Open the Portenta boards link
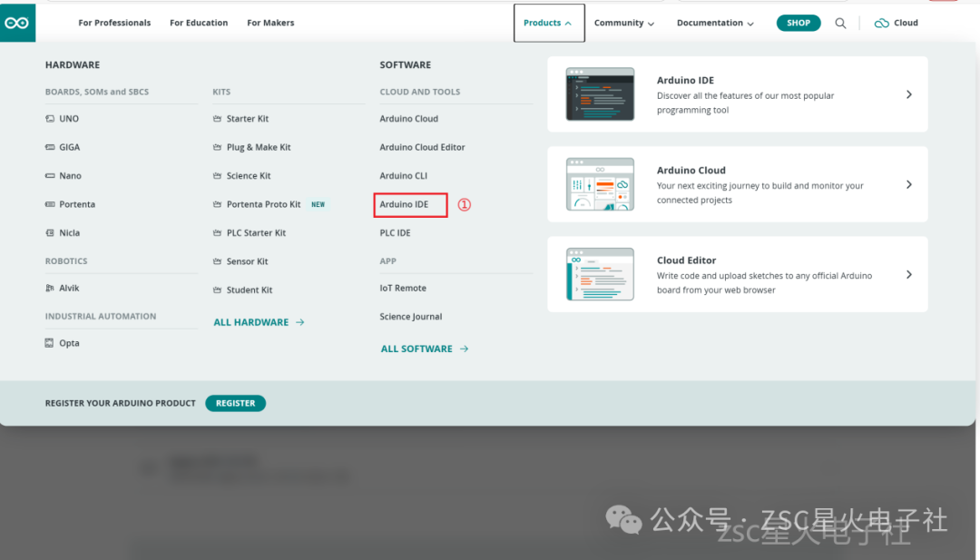The image size is (980, 560). tap(77, 204)
